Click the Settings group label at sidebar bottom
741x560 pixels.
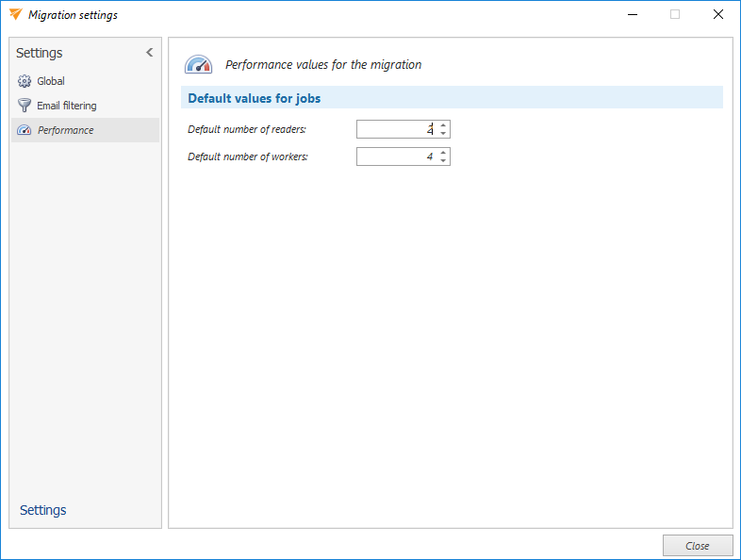(43, 510)
